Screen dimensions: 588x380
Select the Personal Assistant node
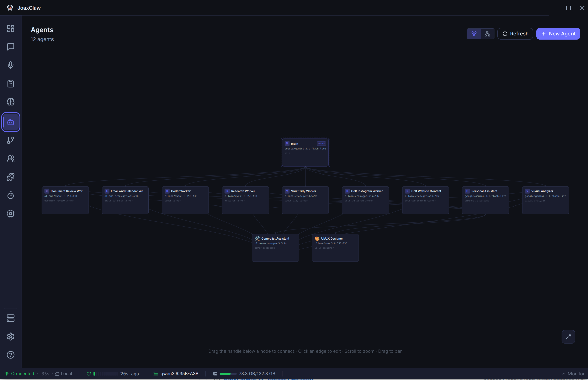click(486, 200)
